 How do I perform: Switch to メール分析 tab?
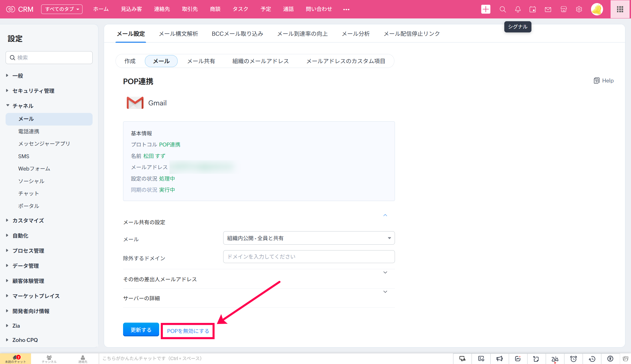[x=355, y=34]
